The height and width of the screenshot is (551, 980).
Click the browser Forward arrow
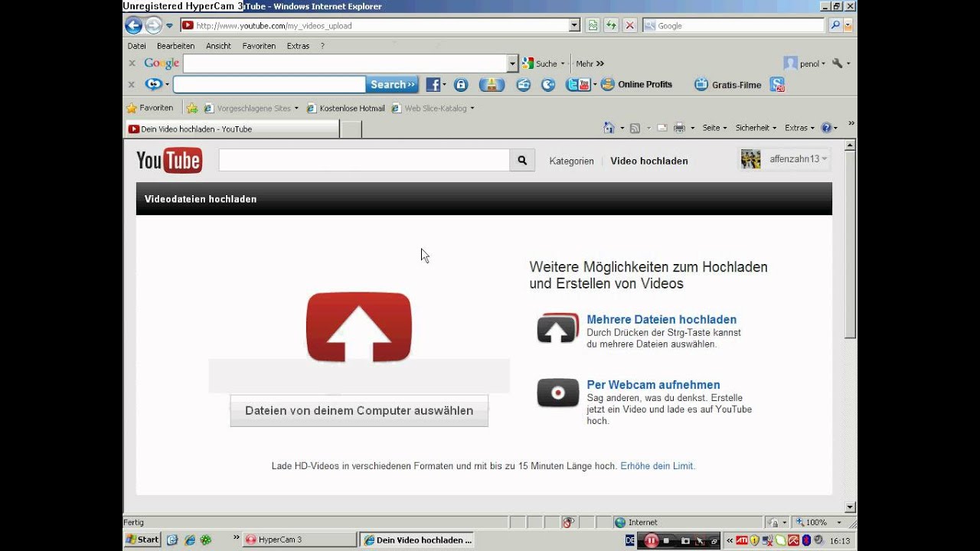pos(153,25)
